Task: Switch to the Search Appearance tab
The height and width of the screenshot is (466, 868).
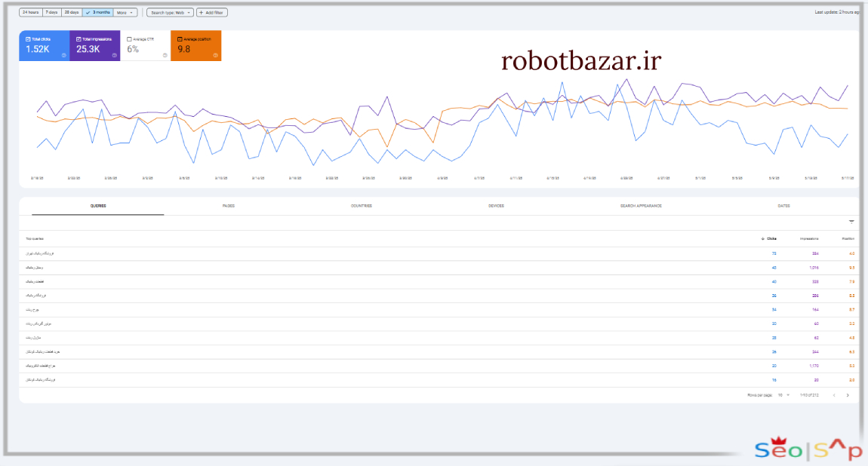Action: (641, 206)
